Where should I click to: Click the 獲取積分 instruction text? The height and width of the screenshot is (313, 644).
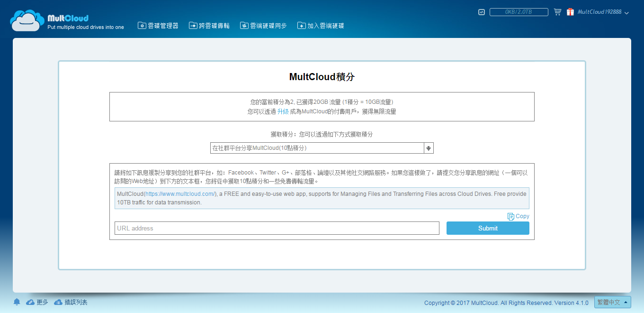tap(322, 134)
